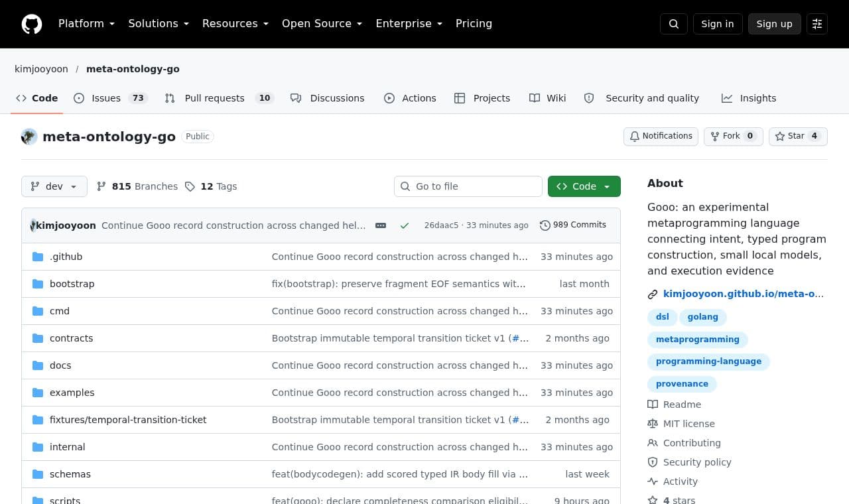Select the golang topic tag
Viewport: 849px width, 504px height.
[703, 317]
